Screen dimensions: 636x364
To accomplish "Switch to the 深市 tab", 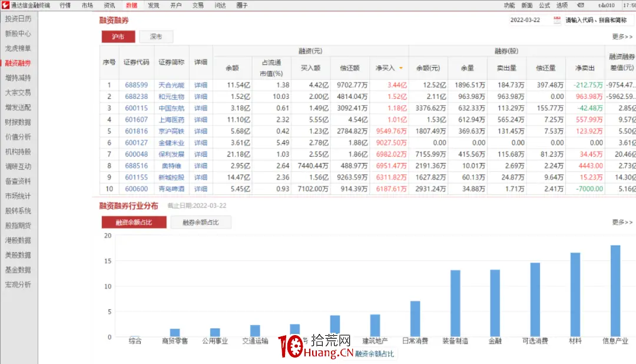I will click(155, 36).
